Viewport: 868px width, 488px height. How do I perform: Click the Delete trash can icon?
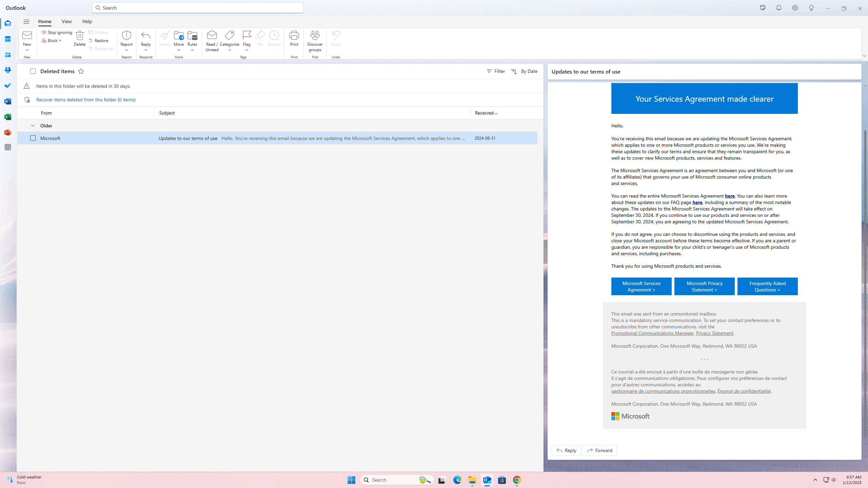coord(80,38)
